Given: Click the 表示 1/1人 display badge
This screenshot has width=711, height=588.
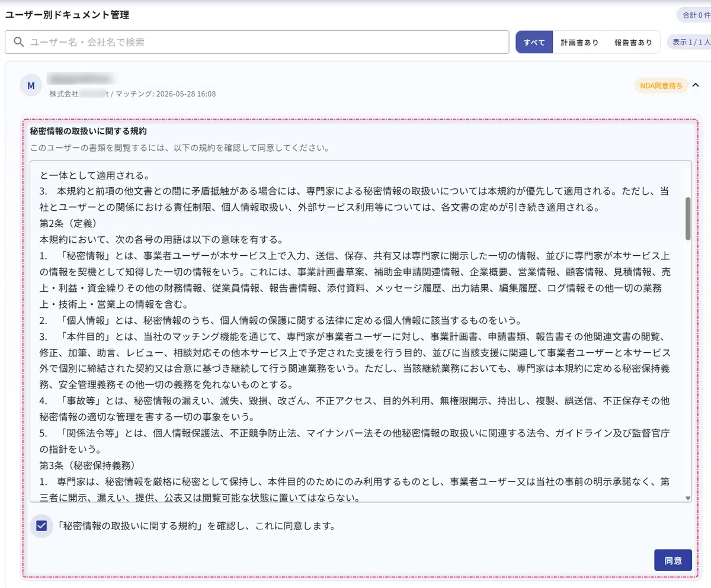Looking at the screenshot, I should pyautogui.click(x=690, y=42).
